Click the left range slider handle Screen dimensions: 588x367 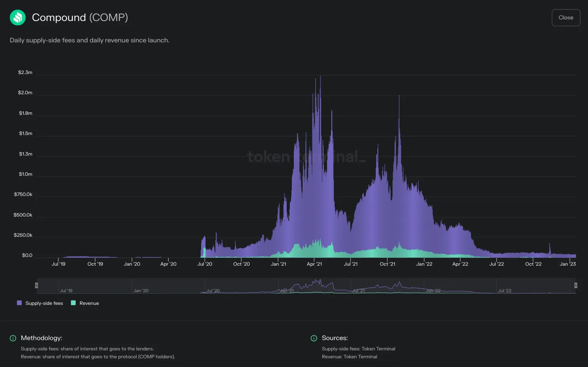pos(36,285)
